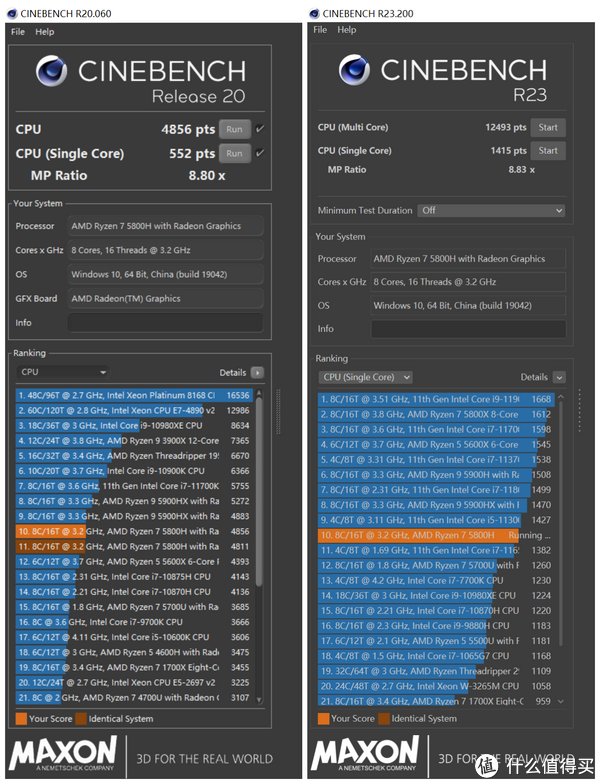Image resolution: width=600 pixels, height=784 pixels.
Task: Select the i9-10980XE row scoring 8634
Action: [134, 426]
